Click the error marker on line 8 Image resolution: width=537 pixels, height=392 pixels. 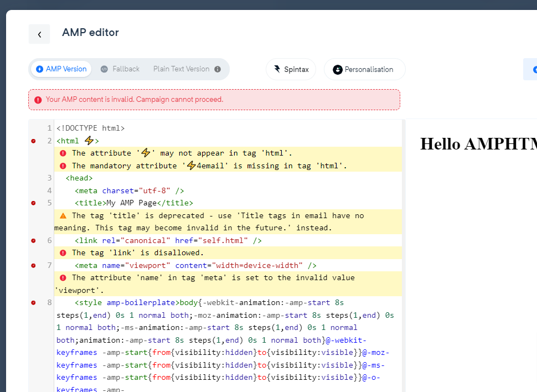33,302
